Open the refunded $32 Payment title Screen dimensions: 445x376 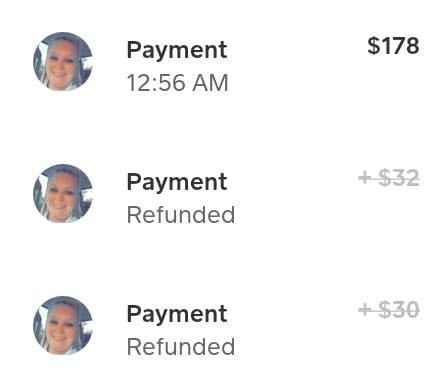pyautogui.click(x=177, y=182)
